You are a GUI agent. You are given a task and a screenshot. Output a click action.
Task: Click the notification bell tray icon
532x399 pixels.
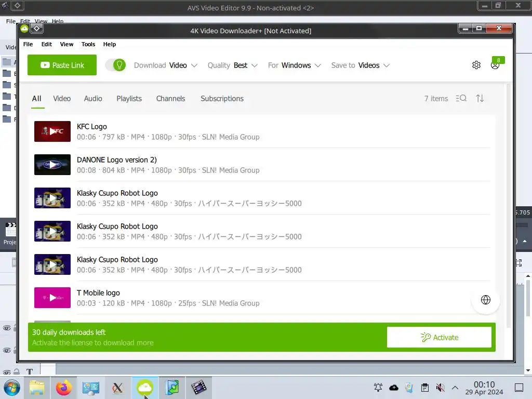[378, 388]
